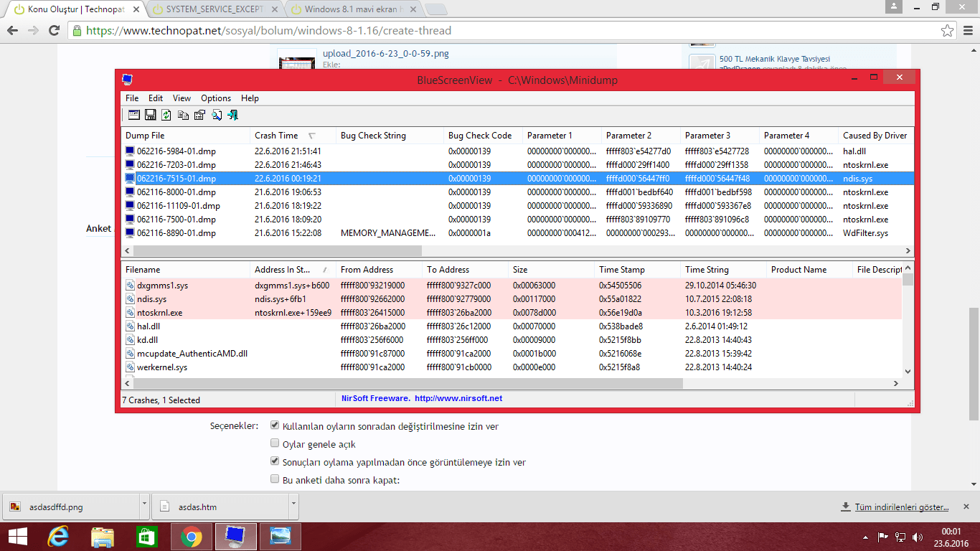The image size is (980, 551).
Task: Select the ndis.sys row in lower pane
Action: [x=512, y=298]
